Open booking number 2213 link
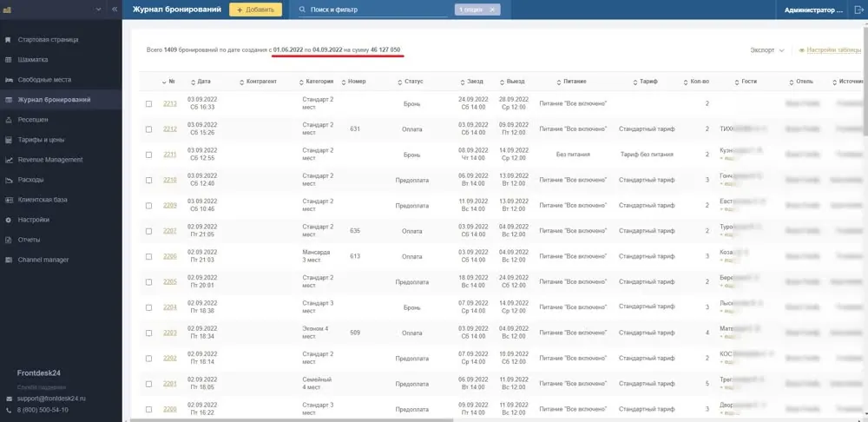This screenshot has width=868, height=422. (170, 103)
